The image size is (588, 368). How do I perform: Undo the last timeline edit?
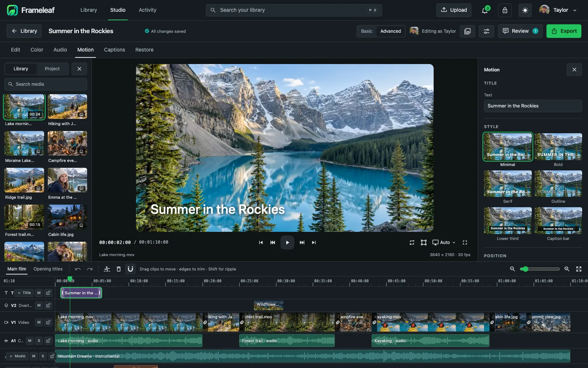coord(78,269)
